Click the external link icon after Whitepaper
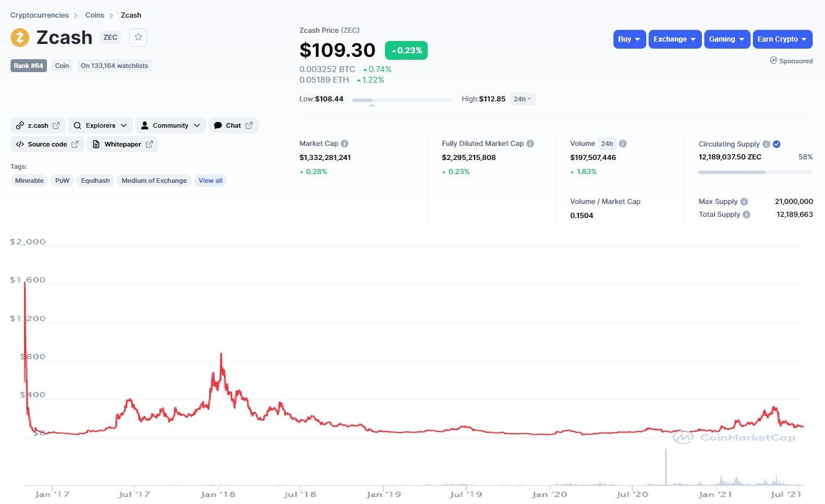Image resolution: width=825 pixels, height=504 pixels. (149, 144)
